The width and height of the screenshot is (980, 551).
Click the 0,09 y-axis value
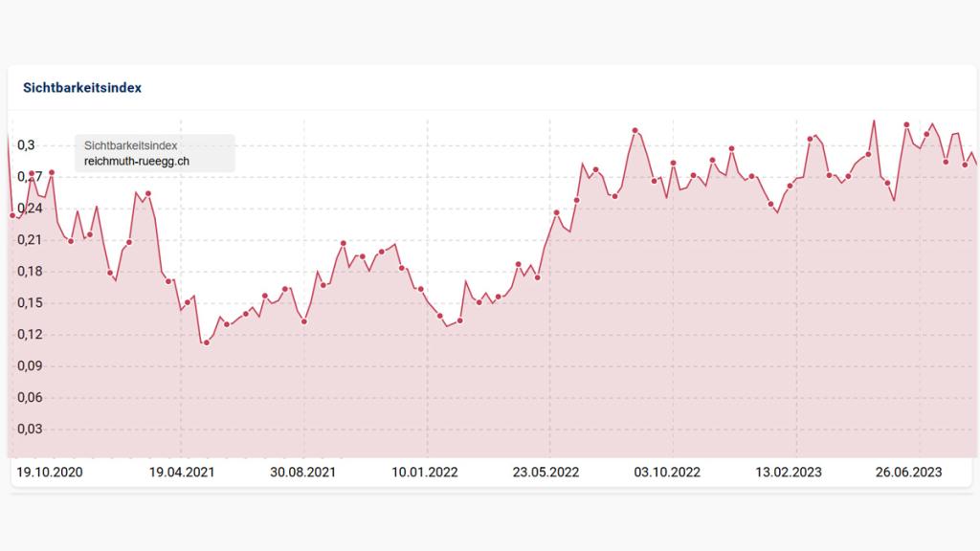(x=29, y=366)
